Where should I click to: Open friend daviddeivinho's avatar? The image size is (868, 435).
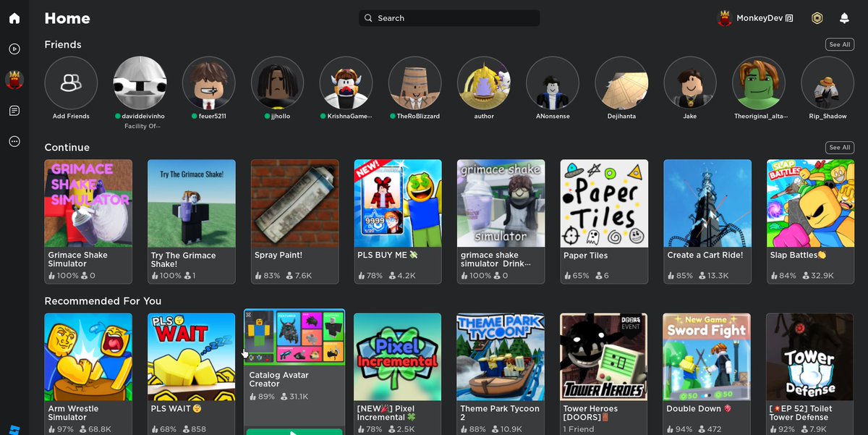140,83
